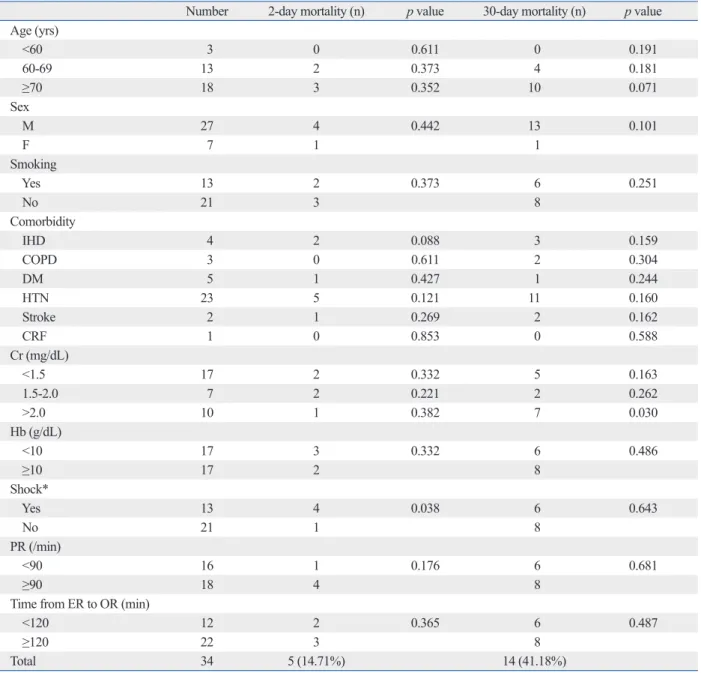Select the '>2.0' creatinine row label
Screen dimensions: 701x673
pyautogui.click(x=34, y=413)
